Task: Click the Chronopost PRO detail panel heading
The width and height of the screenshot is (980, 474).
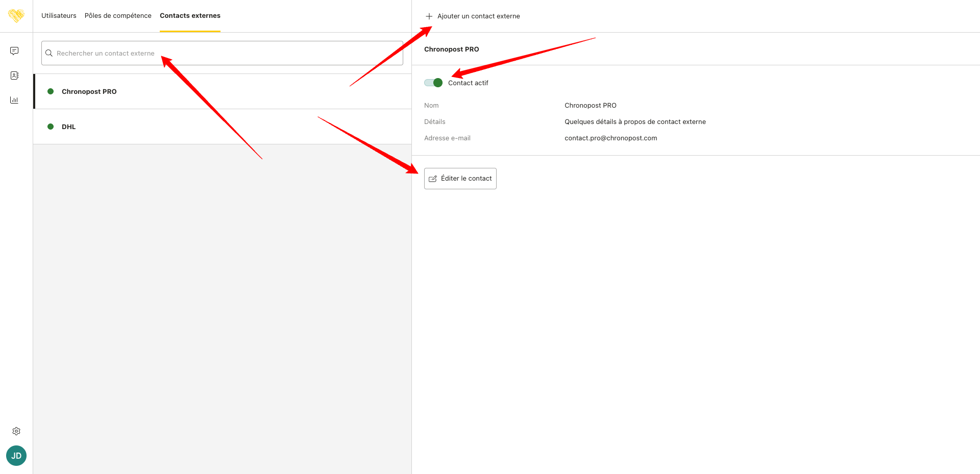Action: click(x=452, y=49)
